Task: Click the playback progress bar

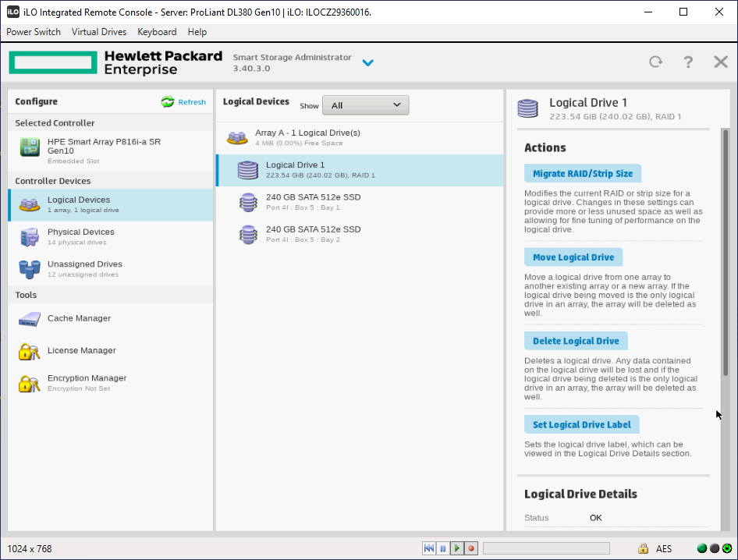Action: tap(546, 548)
